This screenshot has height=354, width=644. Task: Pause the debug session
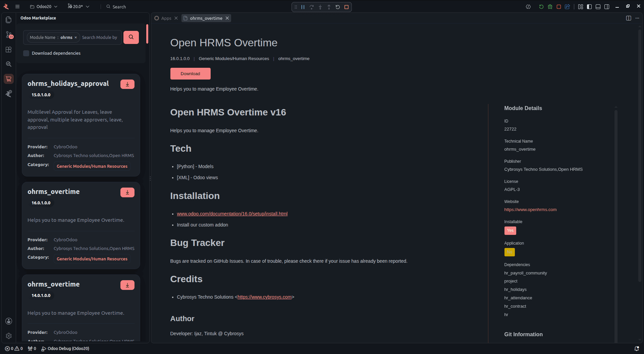point(303,7)
